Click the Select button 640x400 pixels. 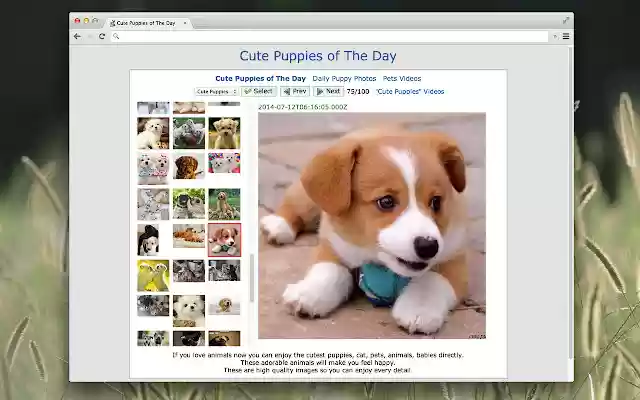click(x=259, y=91)
